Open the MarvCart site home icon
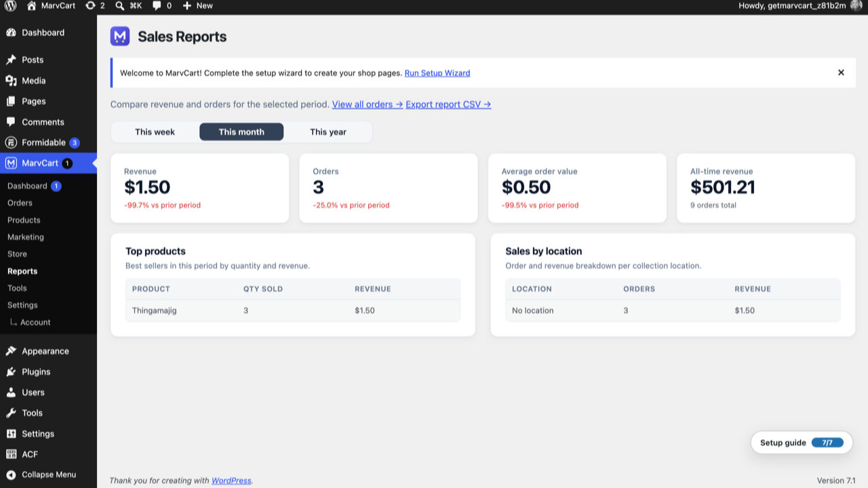Image resolution: width=868 pixels, height=488 pixels. [31, 5]
